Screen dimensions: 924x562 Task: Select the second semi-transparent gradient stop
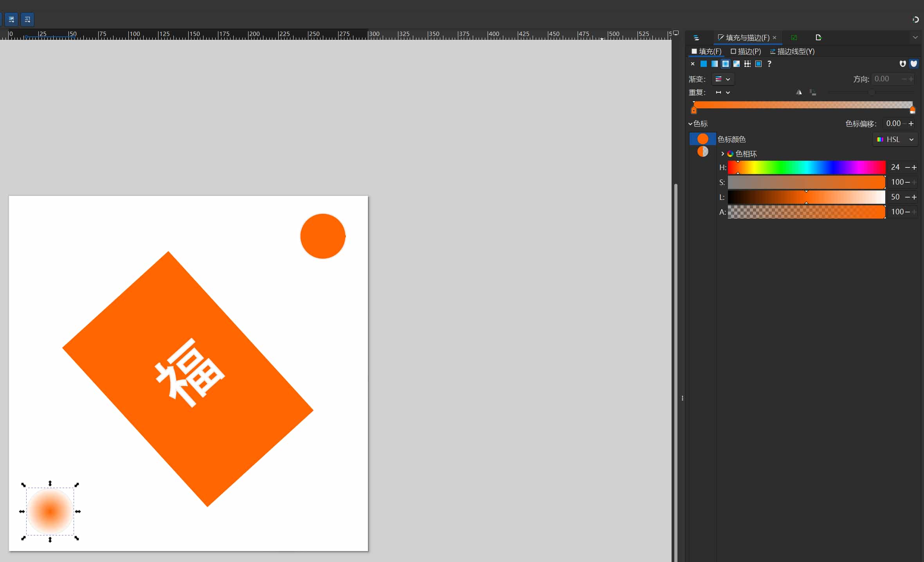click(702, 151)
